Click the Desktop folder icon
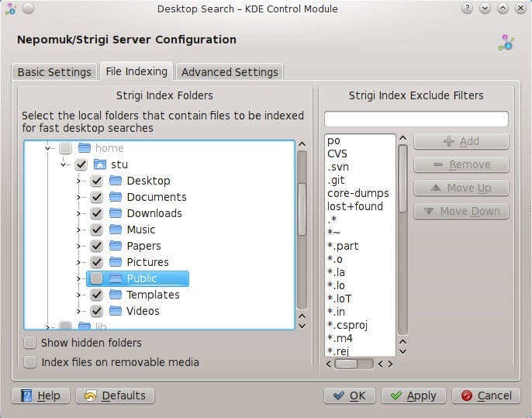 point(116,181)
